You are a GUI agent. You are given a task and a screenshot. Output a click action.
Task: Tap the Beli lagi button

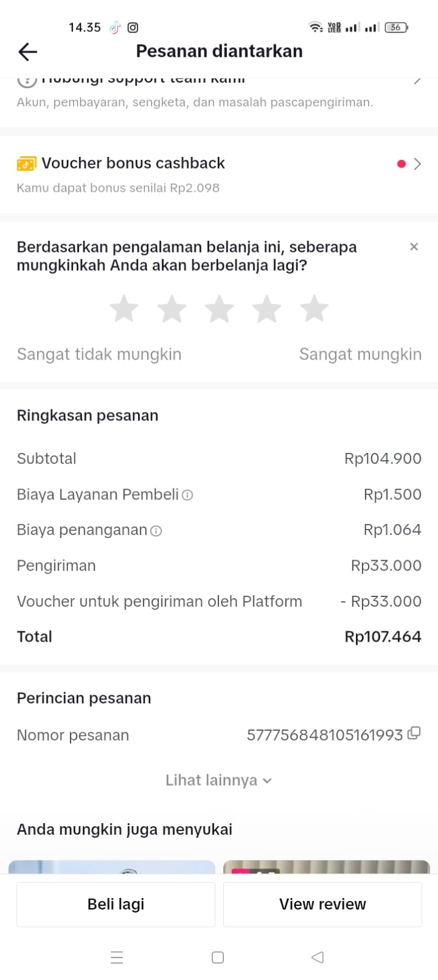coord(116,904)
